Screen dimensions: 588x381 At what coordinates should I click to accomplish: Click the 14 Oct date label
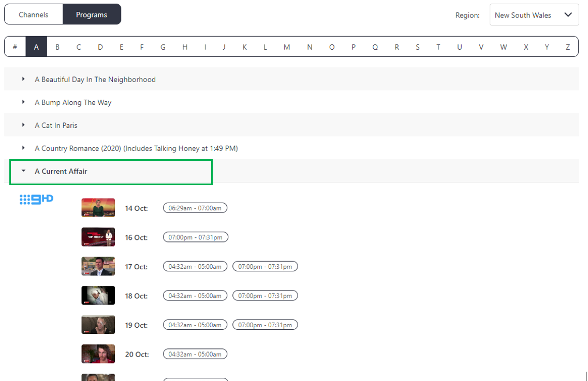(137, 208)
